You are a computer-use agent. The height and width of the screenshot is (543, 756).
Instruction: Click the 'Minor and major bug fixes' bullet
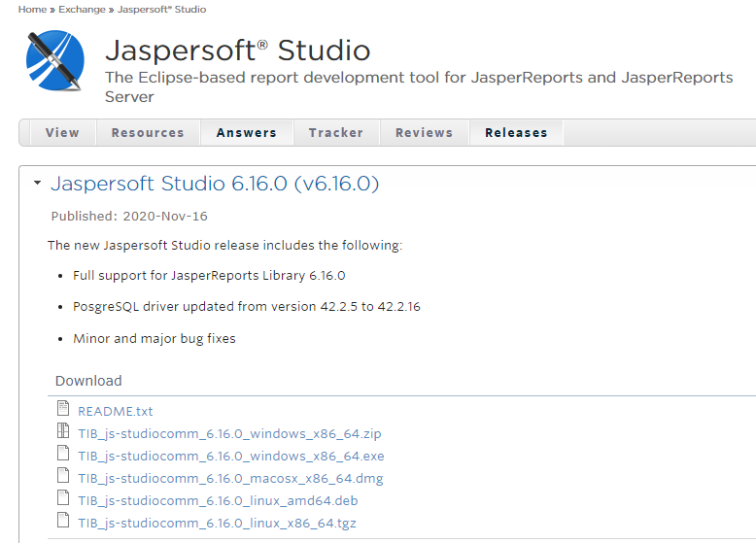pyautogui.click(x=155, y=339)
